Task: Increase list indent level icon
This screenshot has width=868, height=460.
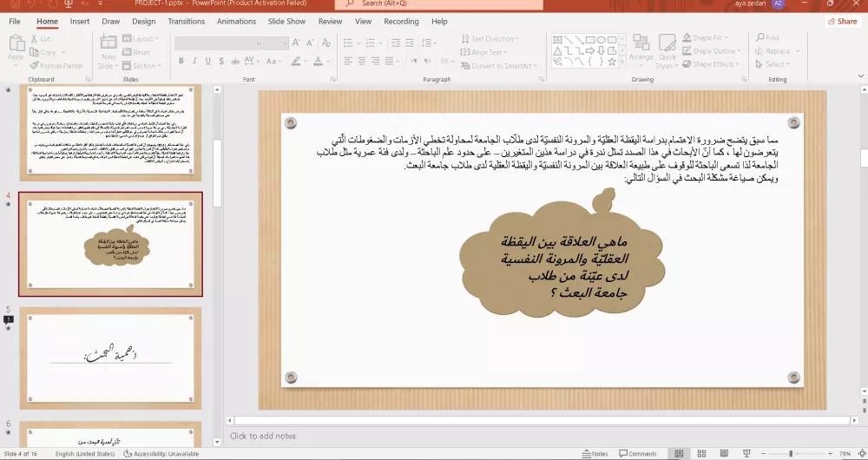Action: pos(409,43)
